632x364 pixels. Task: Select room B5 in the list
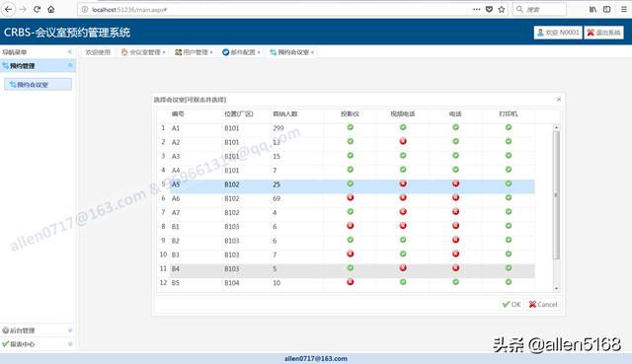(346, 283)
